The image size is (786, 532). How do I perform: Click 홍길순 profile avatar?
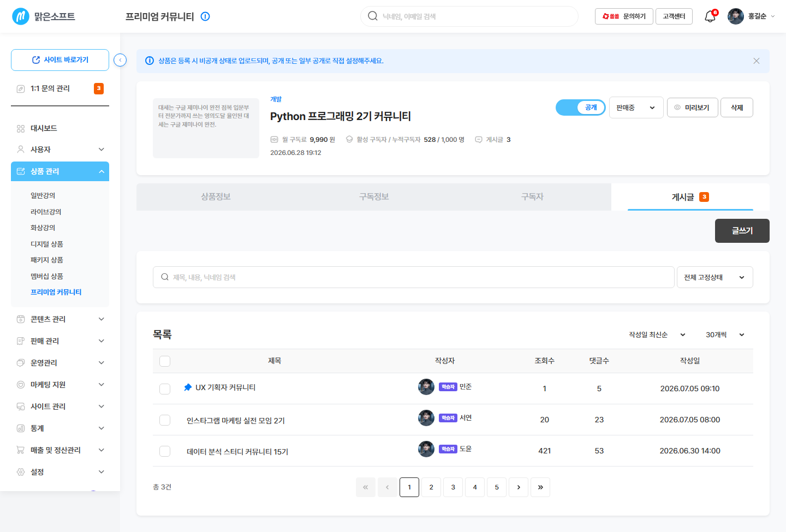click(736, 16)
